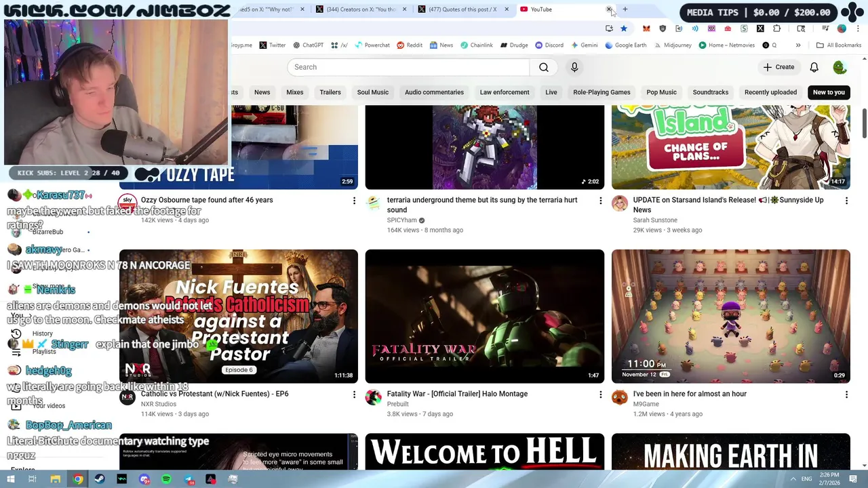Start voice search with the microphone icon
This screenshot has width=868, height=488.
point(574,67)
